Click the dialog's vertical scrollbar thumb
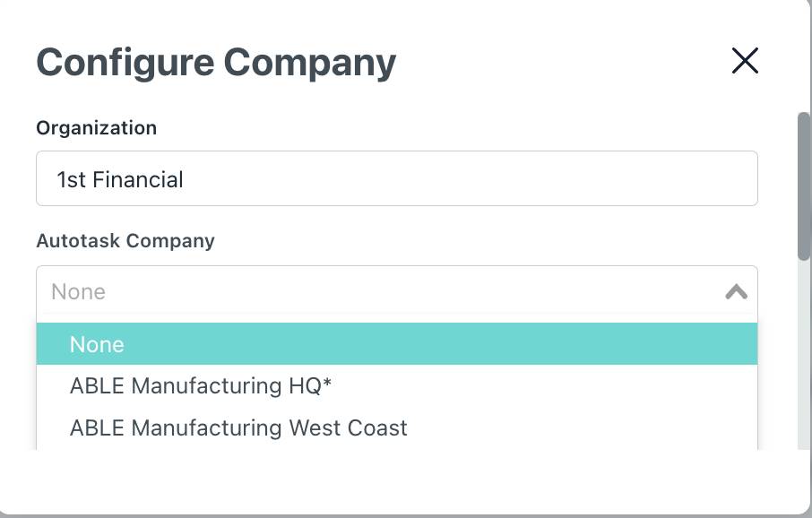 (x=804, y=186)
